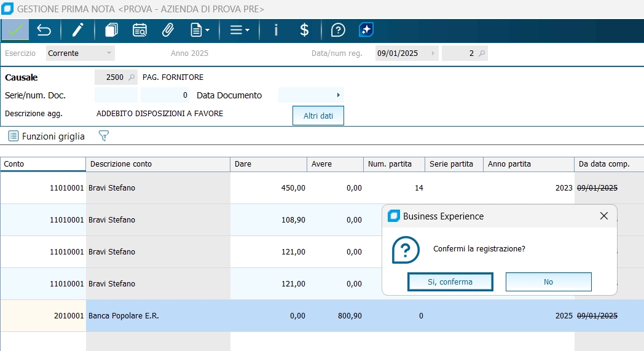The width and height of the screenshot is (644, 351).
Task: Open the Data Documento date arrow
Action: pyautogui.click(x=339, y=95)
